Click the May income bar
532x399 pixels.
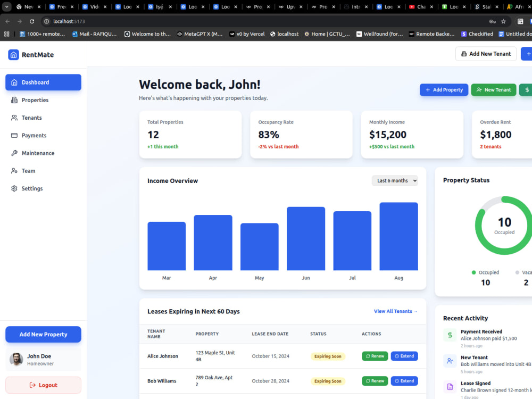[x=260, y=247]
